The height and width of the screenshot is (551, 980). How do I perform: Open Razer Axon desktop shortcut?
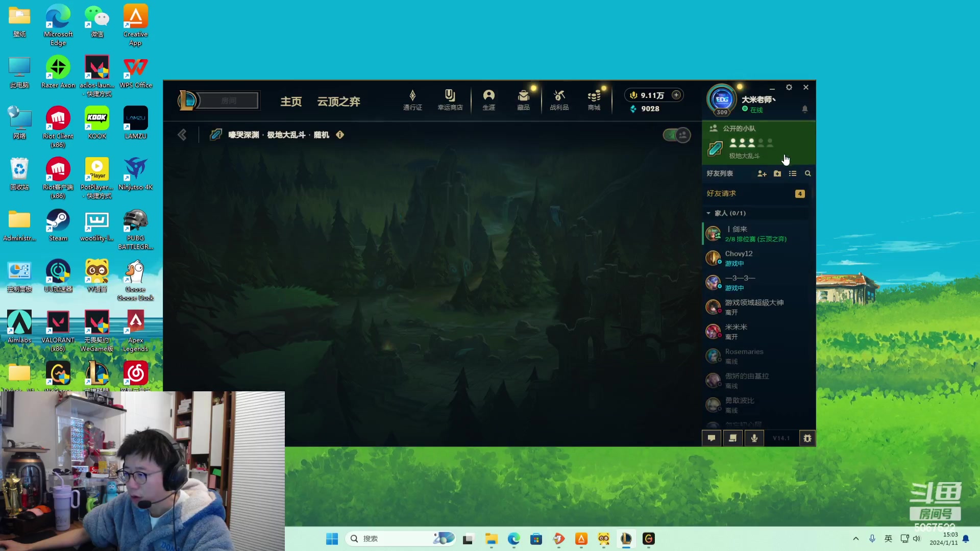click(58, 72)
